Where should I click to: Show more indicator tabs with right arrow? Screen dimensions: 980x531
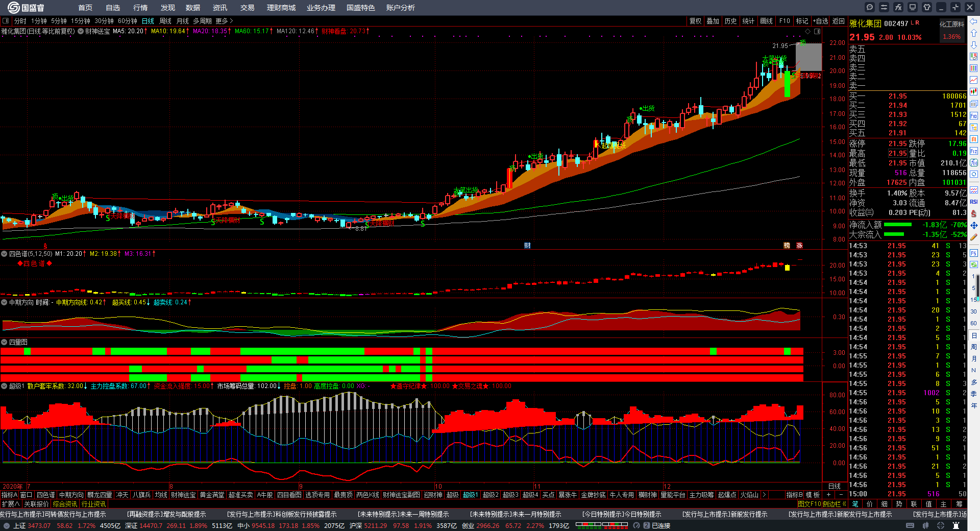(x=764, y=495)
